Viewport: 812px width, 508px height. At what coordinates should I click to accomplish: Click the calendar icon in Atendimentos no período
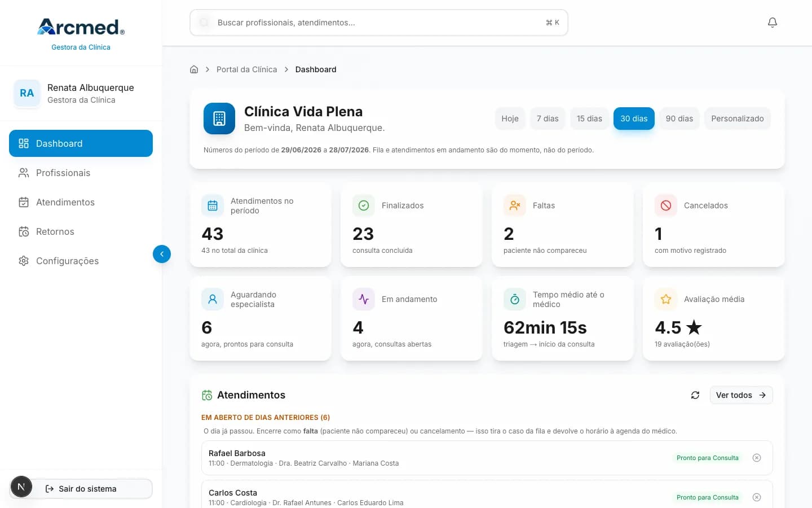tap(213, 205)
